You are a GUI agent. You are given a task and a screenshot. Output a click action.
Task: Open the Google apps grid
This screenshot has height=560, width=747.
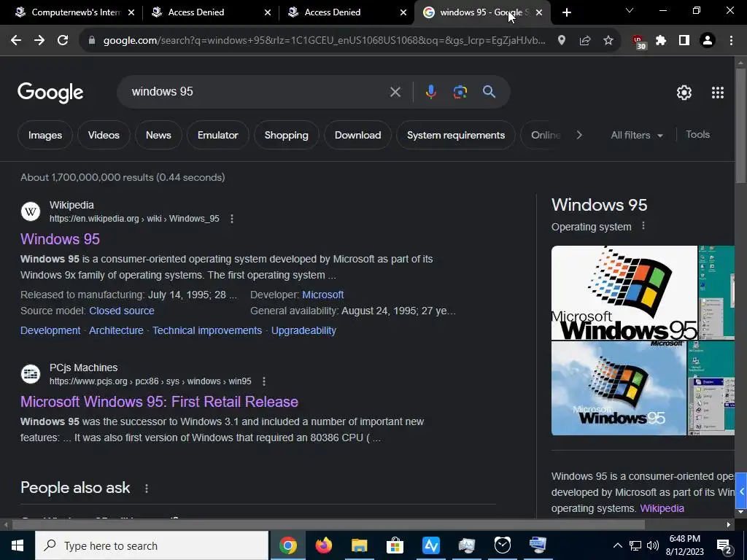[718, 93]
